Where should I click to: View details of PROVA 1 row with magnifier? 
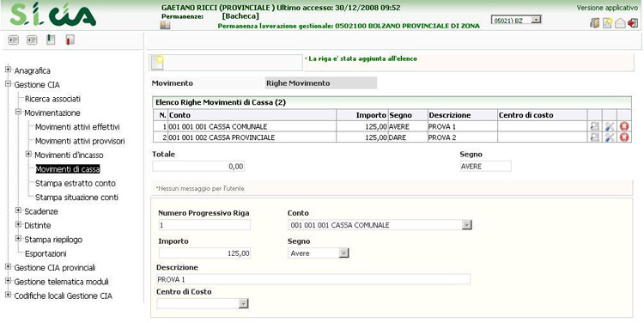coord(595,126)
